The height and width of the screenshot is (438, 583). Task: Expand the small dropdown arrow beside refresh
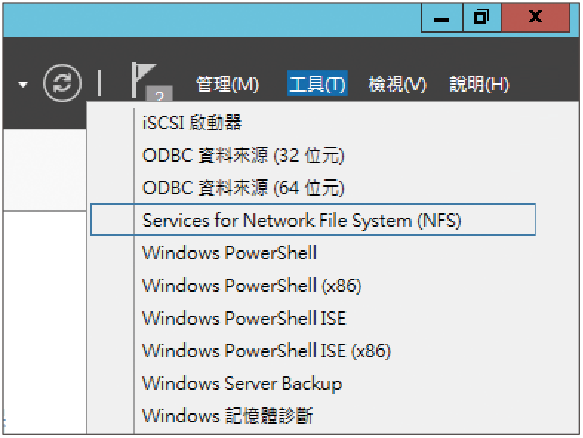23,85
